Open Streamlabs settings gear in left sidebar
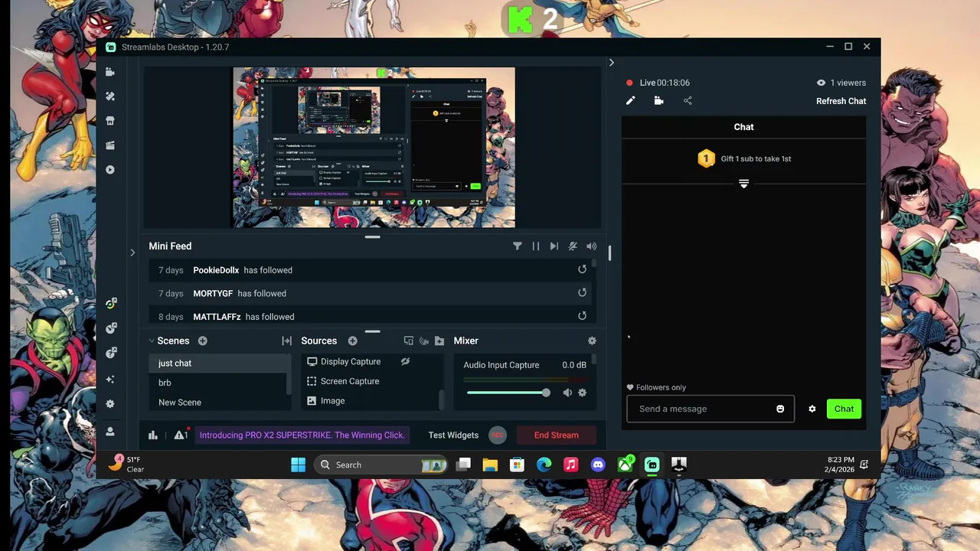 tap(110, 404)
